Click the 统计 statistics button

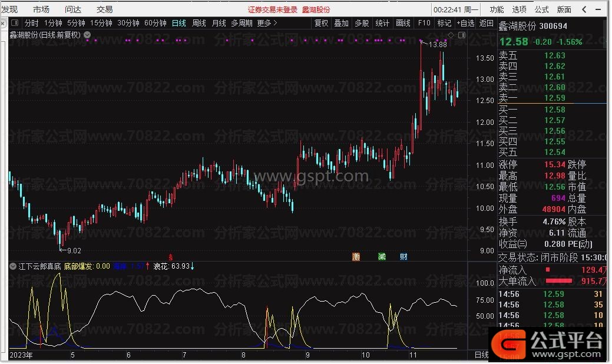(x=382, y=23)
